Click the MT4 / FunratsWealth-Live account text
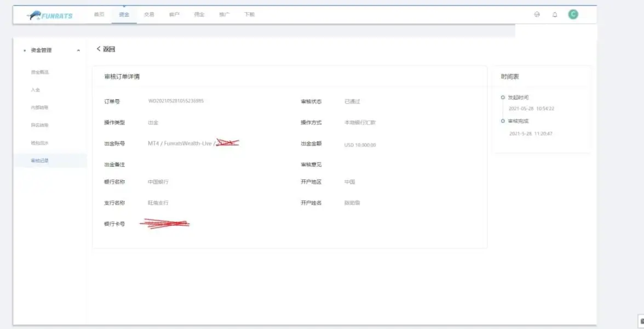Image resolution: width=644 pixels, height=329 pixels. tap(180, 144)
